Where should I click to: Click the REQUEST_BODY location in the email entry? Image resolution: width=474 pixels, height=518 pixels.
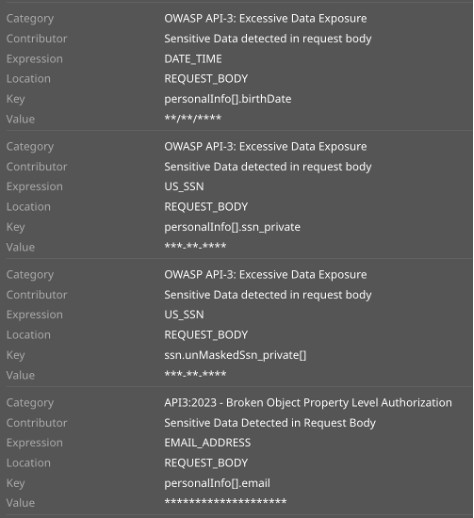[206, 463]
